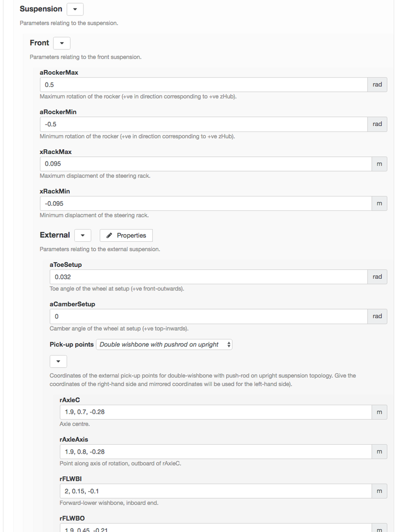Image resolution: width=398 pixels, height=532 pixels.
Task: Click the m unit label beside rAxleC
Action: [379, 412]
